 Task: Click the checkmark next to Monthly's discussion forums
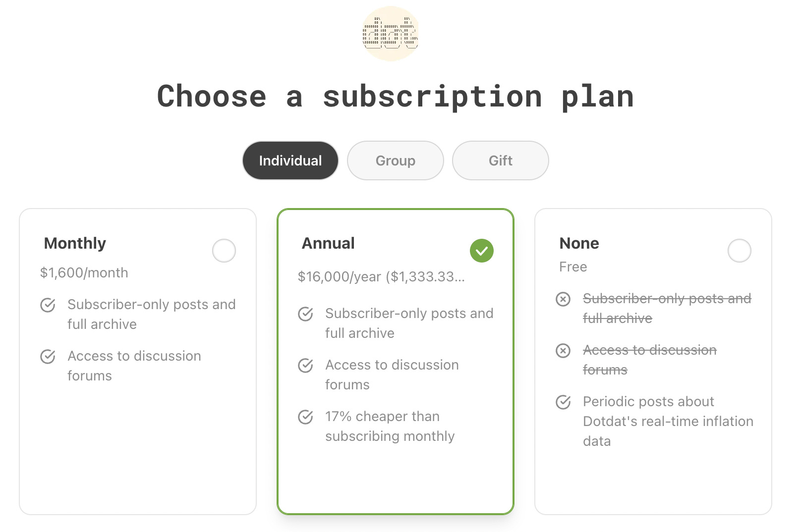click(48, 357)
